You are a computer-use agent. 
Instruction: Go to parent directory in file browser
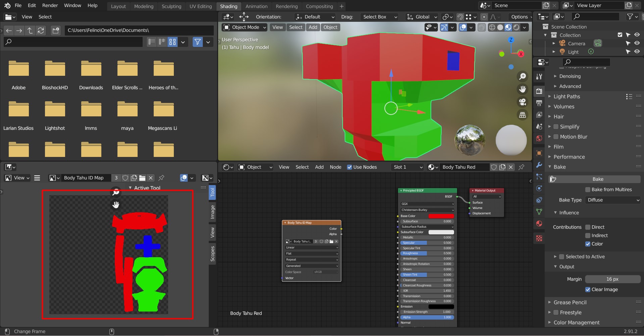(30, 31)
